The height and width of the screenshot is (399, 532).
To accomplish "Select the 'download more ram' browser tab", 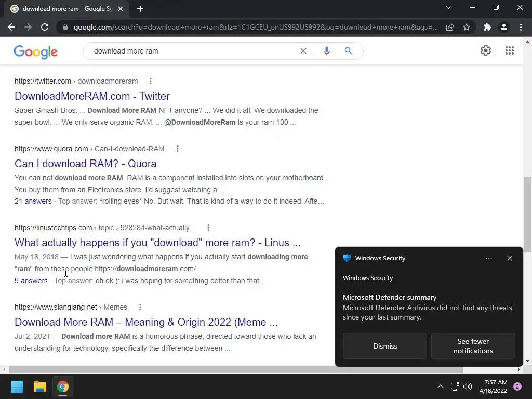I will [67, 9].
